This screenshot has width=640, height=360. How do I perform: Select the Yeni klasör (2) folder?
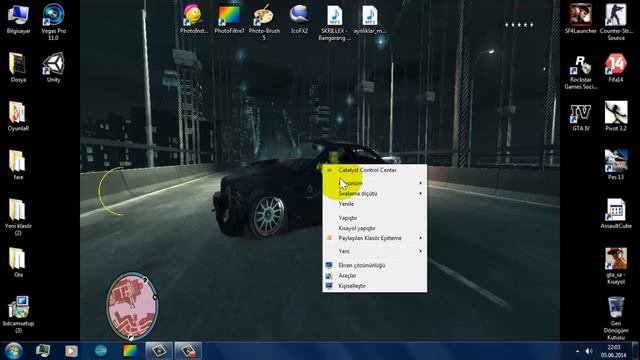(18, 217)
